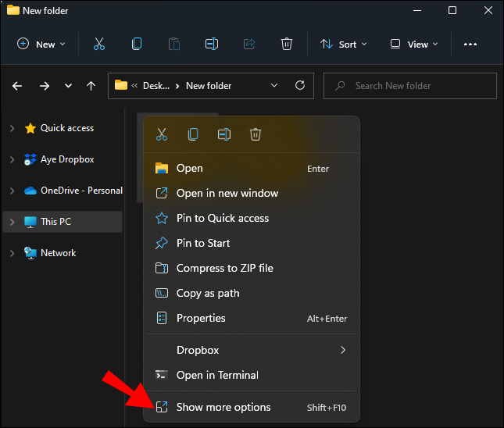Viewport: 504px width, 428px height.
Task: Open the See more ellipsis menu
Action: [470, 45]
